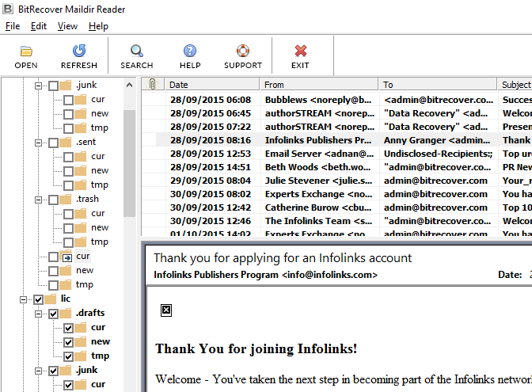This screenshot has height=392, width=532.
Task: Click the new folder icon under .sent
Action: (x=81, y=171)
